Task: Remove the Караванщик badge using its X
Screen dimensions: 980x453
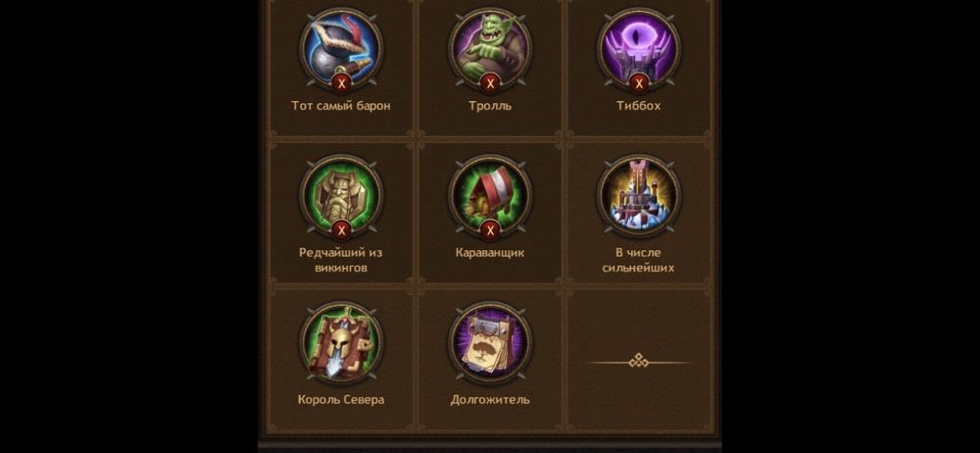Action: coord(490,230)
